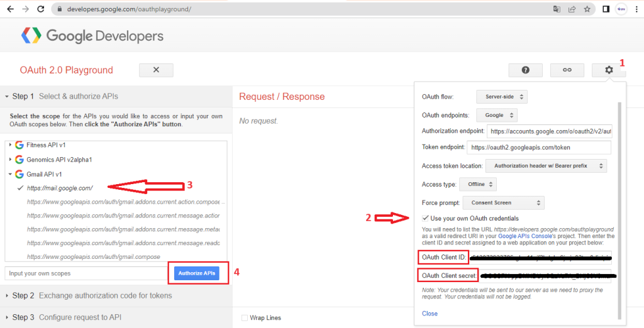The height and width of the screenshot is (328, 644).
Task: Click the translate page icon
Action: [x=557, y=9]
